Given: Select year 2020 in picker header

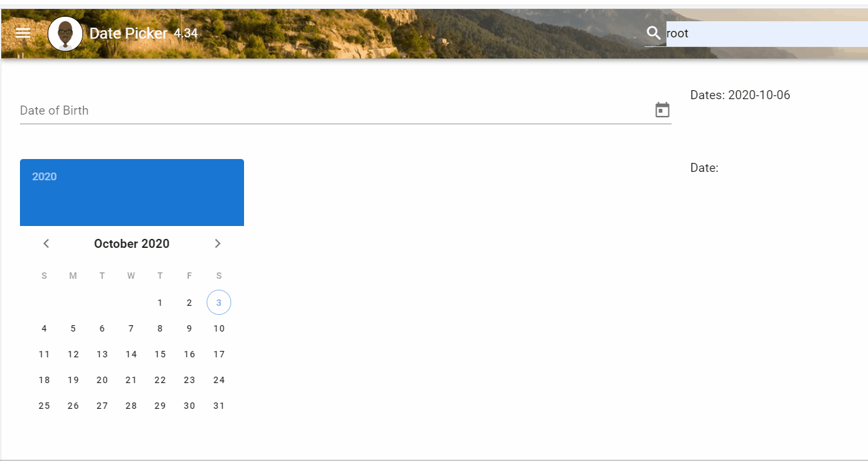Looking at the screenshot, I should point(44,176).
